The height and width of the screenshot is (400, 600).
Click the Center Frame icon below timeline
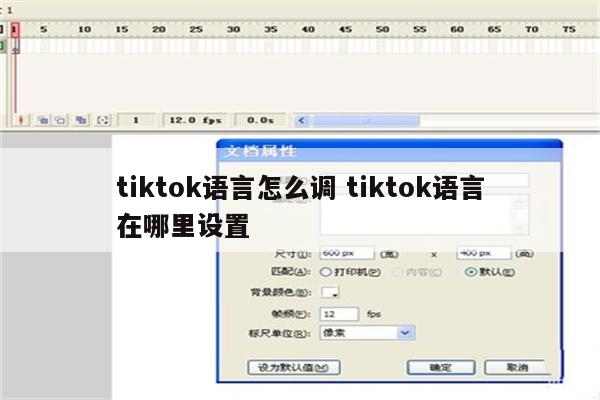[21, 120]
